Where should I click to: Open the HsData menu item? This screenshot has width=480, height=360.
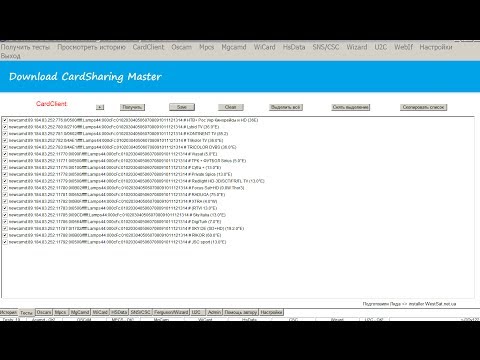point(294,47)
